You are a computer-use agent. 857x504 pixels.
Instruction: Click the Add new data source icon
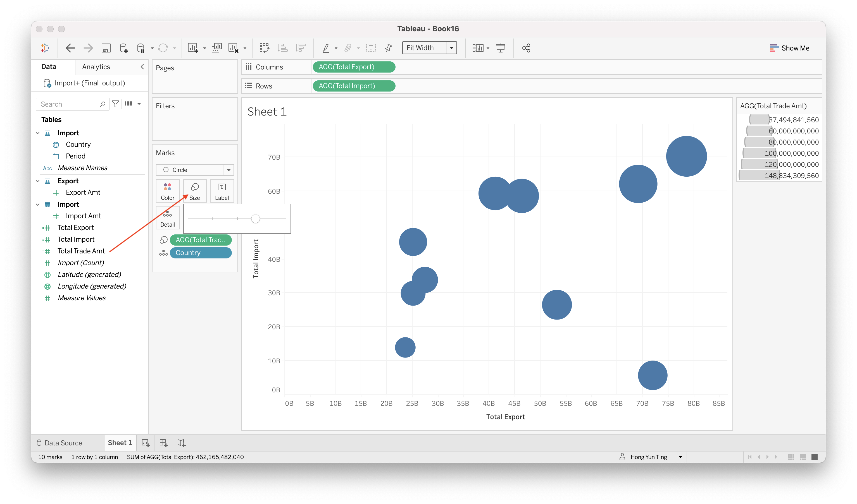click(x=124, y=48)
